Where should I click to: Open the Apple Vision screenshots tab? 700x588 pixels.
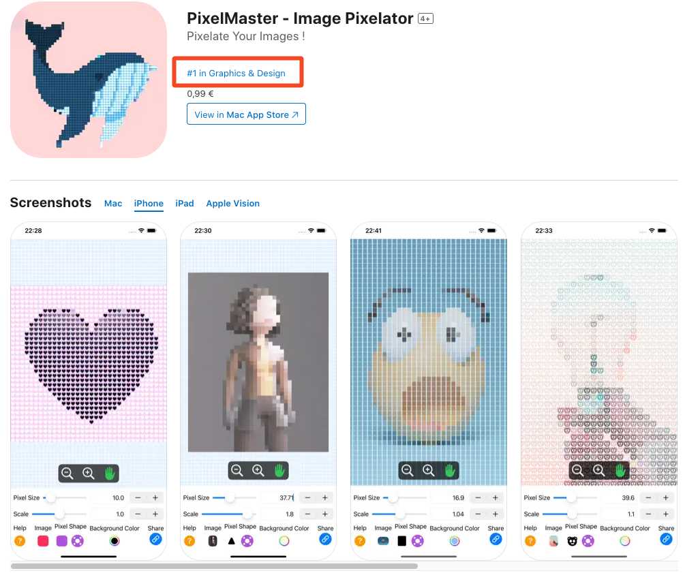click(232, 204)
